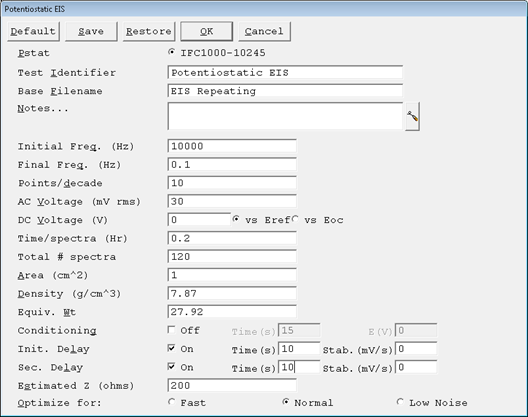Click the Init. Delay Stab. field

tap(416, 349)
